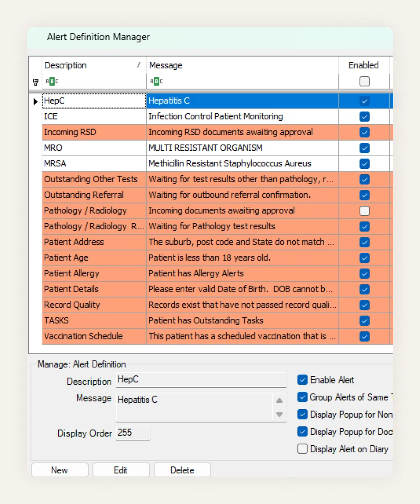The height and width of the screenshot is (504, 420).
Task: Uncheck Enabled for the Patient Address row
Action: pyautogui.click(x=365, y=242)
